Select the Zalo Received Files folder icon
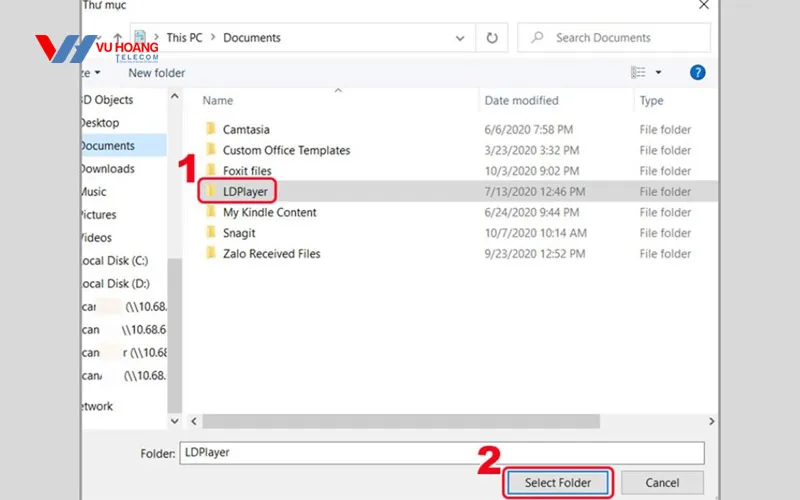800x500 pixels. 210,253
